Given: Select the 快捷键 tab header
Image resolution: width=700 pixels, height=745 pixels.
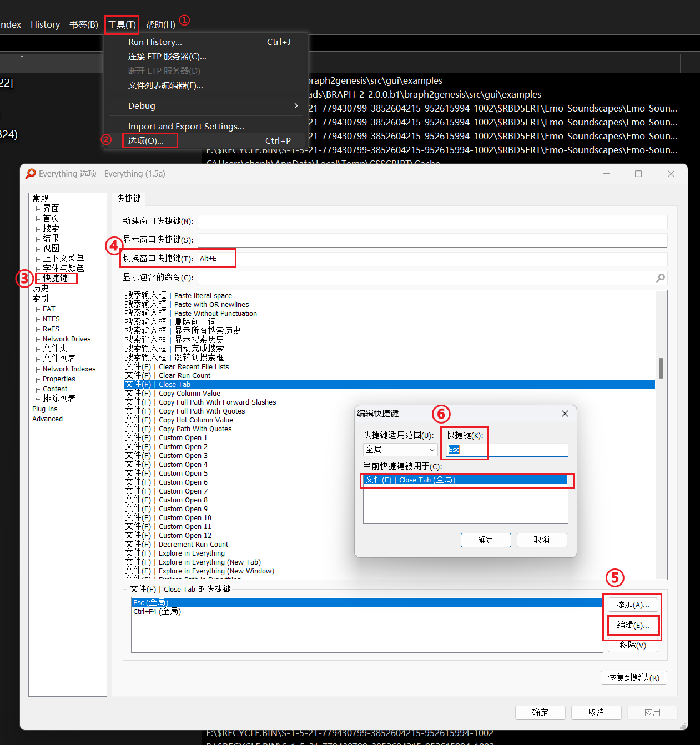Looking at the screenshot, I should [129, 199].
